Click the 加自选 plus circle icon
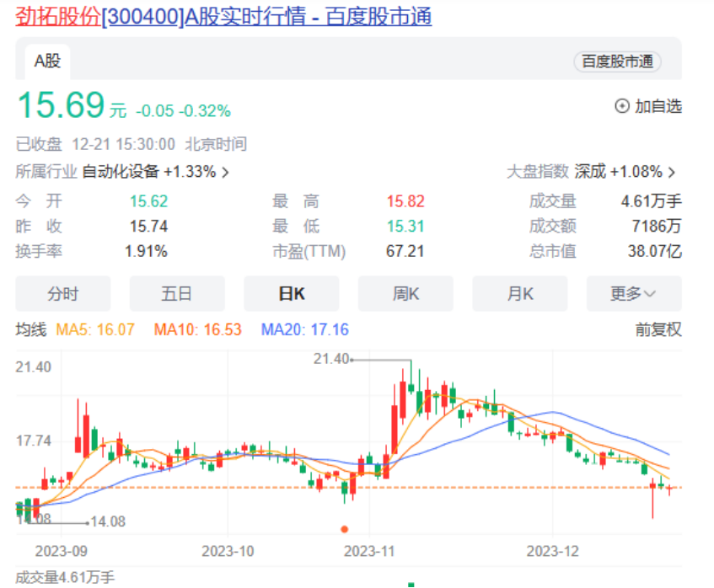Image resolution: width=714 pixels, height=588 pixels. point(622,106)
